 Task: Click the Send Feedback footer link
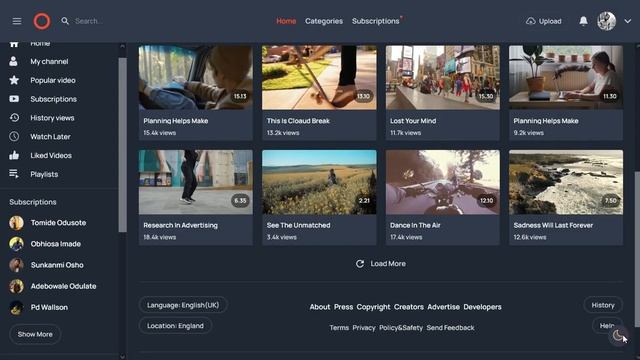[450, 328]
